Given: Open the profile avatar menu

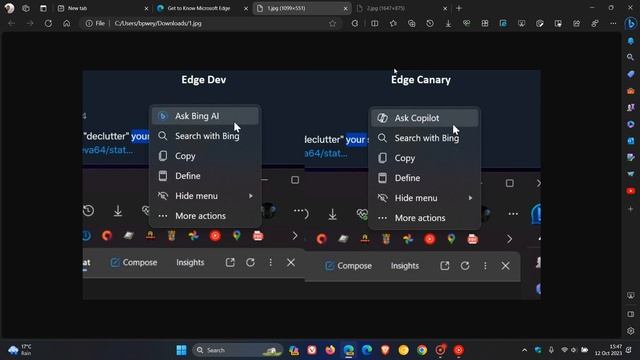Looking at the screenshot, I should pos(9,8).
